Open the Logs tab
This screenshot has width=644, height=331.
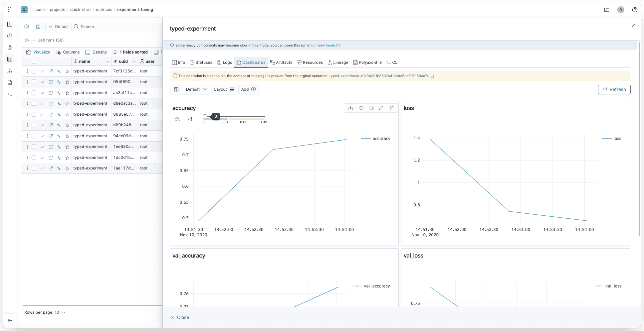click(x=224, y=62)
